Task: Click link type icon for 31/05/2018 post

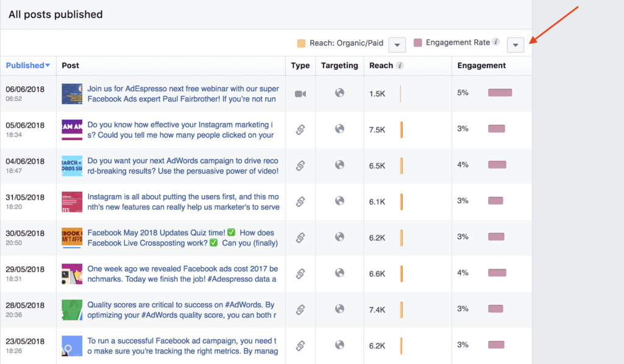Action: click(300, 202)
